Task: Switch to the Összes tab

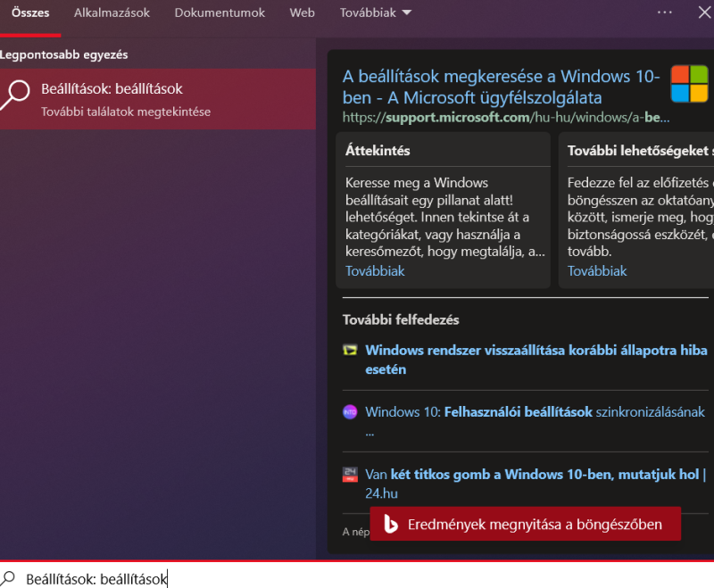Action: pyautogui.click(x=30, y=12)
